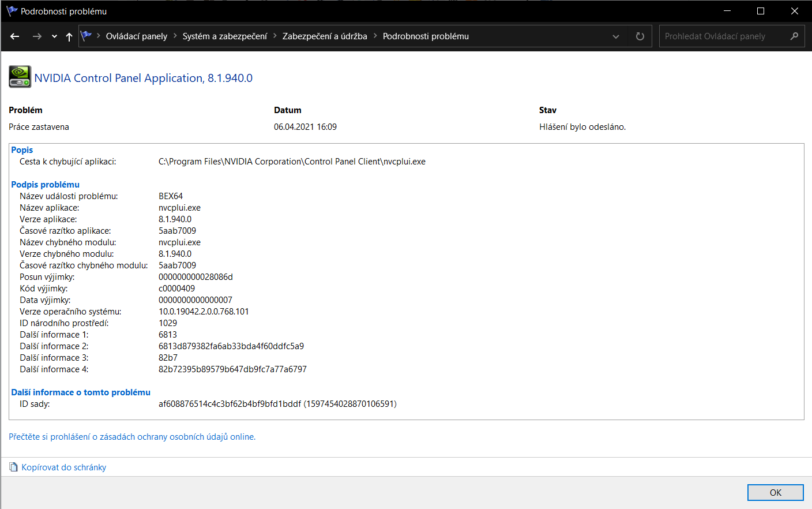Open the recent locations dropdown arrow
The width and height of the screenshot is (812, 509).
point(54,36)
